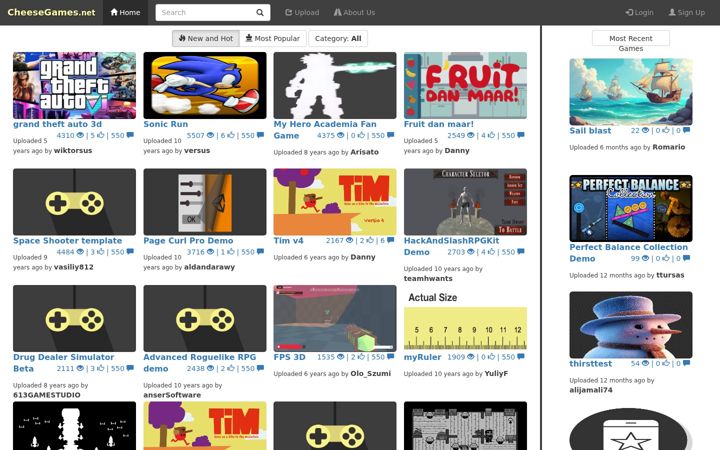Open the Tim v4 game thumbnail
Image resolution: width=720 pixels, height=450 pixels.
pyautogui.click(x=335, y=202)
